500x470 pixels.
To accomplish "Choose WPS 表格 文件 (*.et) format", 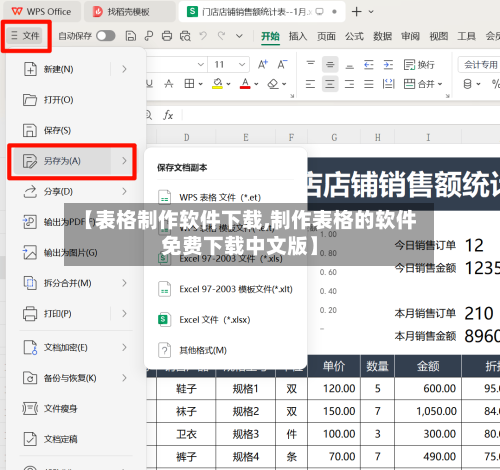I will (220, 197).
